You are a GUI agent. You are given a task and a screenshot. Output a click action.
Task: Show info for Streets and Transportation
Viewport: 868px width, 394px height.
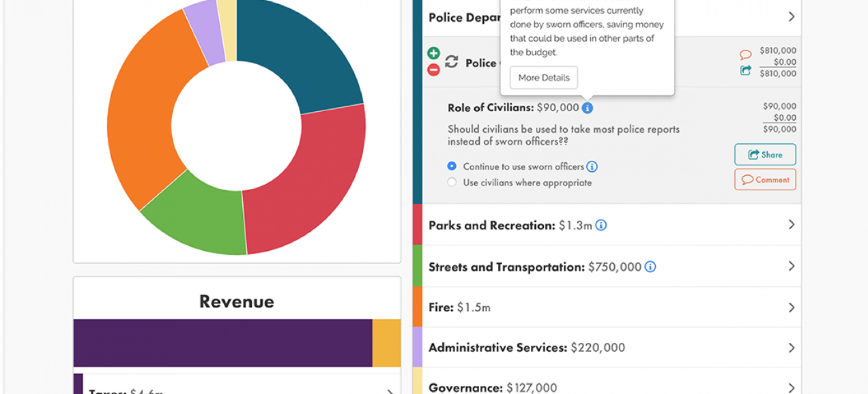[650, 267]
